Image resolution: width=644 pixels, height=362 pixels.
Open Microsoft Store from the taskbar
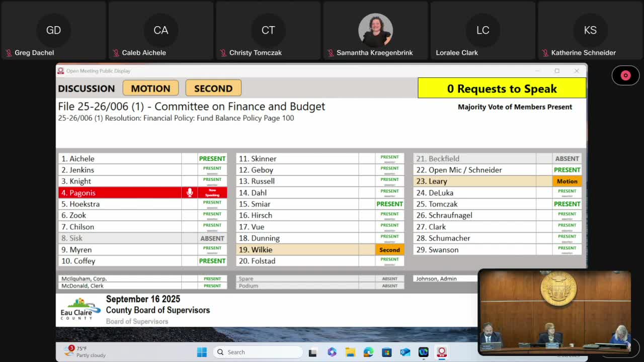[x=386, y=352]
